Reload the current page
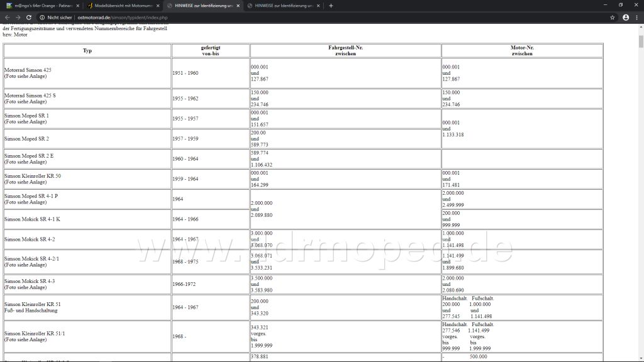Viewport: 644px width, 362px height. pyautogui.click(x=29, y=18)
